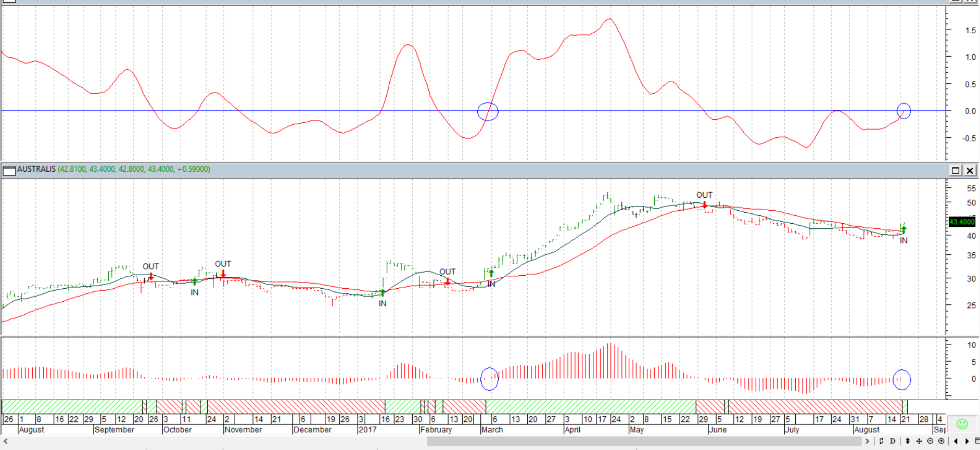Screen dimensions: 980x450
Task: Click the 'March' label on date axis
Action: point(492,430)
